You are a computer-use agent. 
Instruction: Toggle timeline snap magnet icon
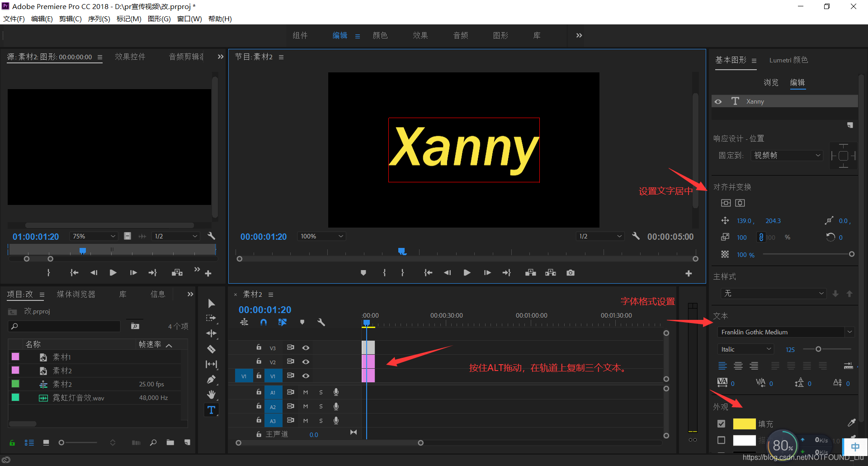point(264,322)
